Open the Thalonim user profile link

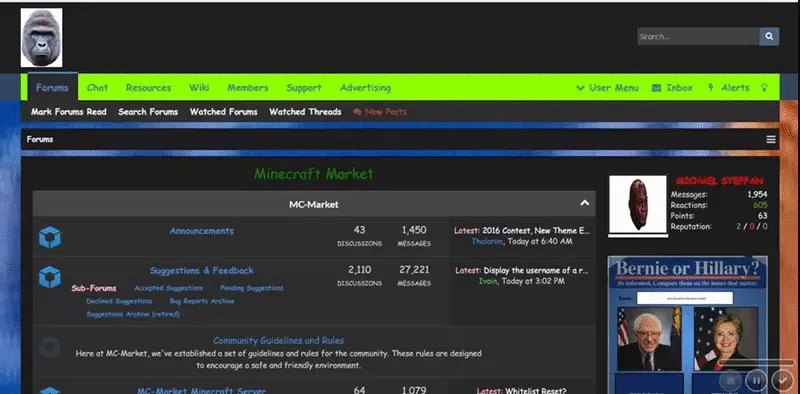pyautogui.click(x=487, y=241)
